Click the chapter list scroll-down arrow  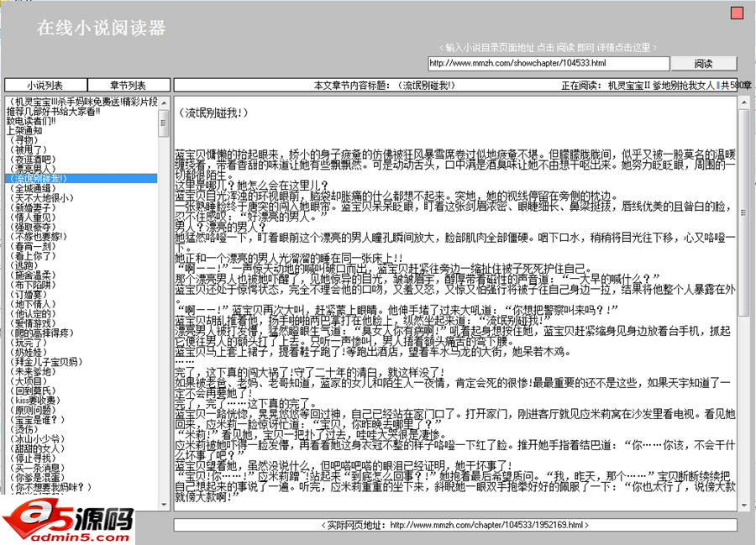pos(164,505)
